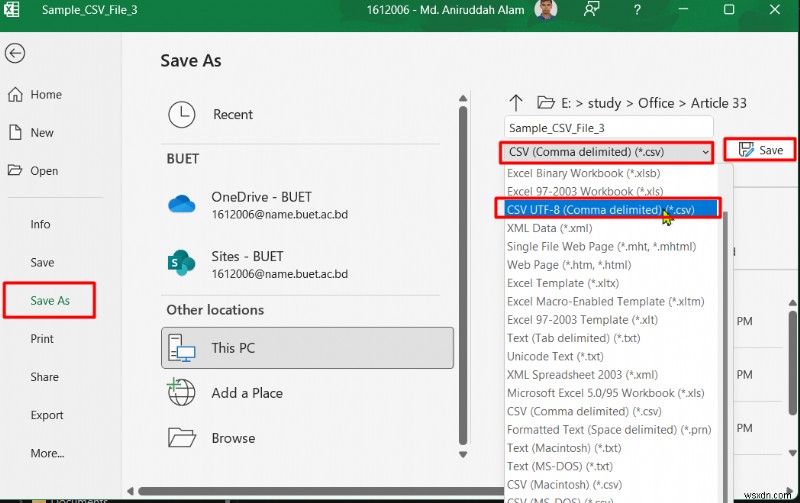Choose Excel 97-2003 Workbook (*.xls) format

coord(585,191)
